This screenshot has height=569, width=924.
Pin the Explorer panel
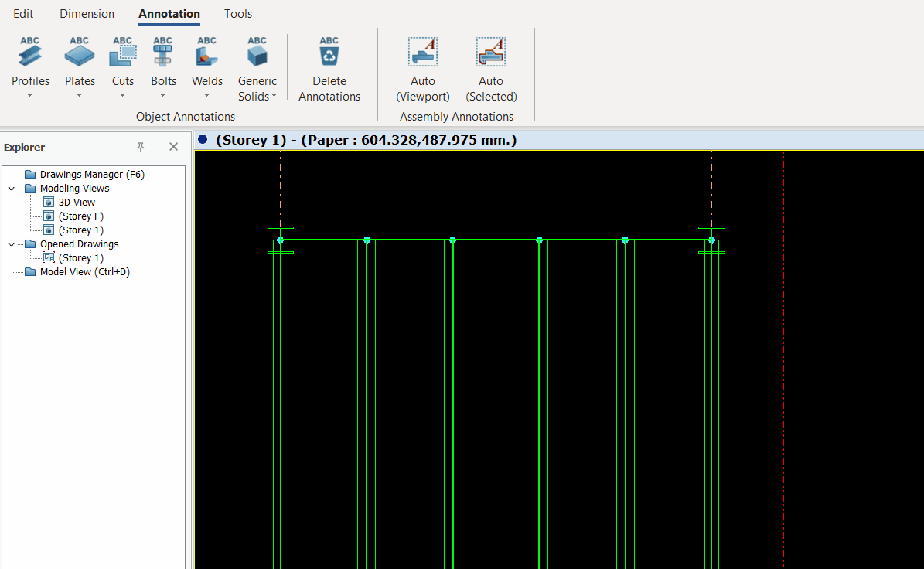141,147
